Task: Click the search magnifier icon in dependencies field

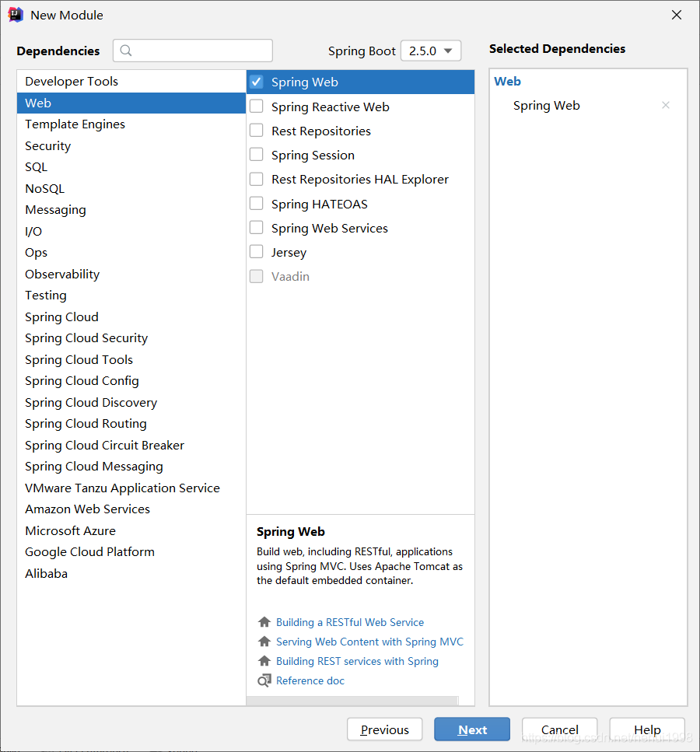Action: (126, 51)
